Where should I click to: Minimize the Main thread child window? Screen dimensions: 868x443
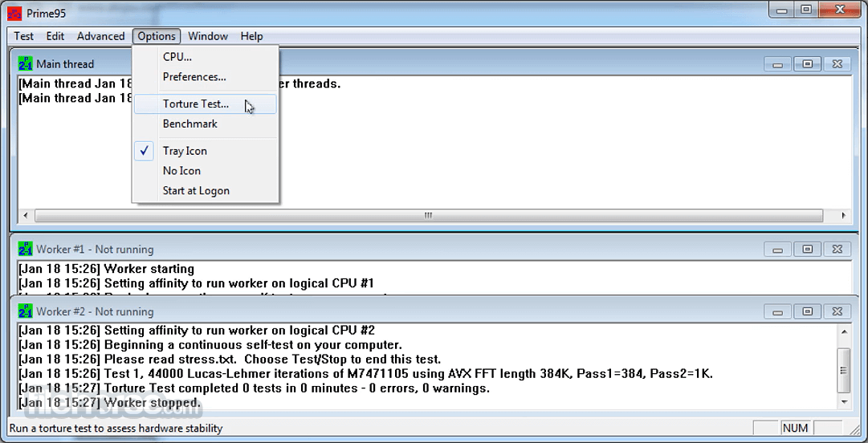778,64
